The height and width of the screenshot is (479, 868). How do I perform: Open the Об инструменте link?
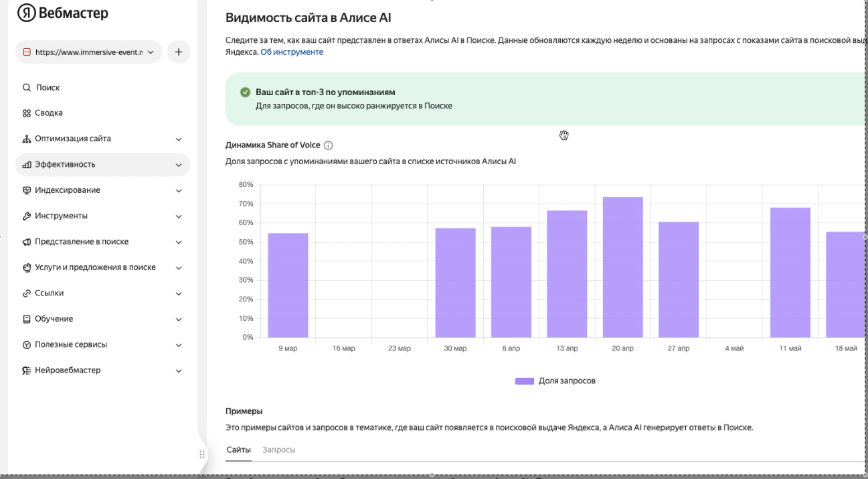tap(292, 52)
